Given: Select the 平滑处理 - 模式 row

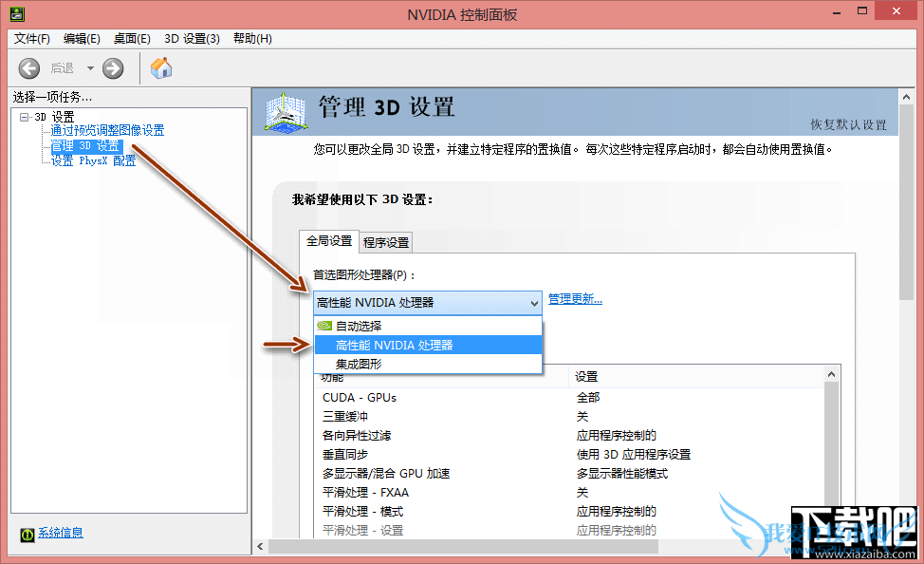Looking at the screenshot, I should tap(570, 511).
